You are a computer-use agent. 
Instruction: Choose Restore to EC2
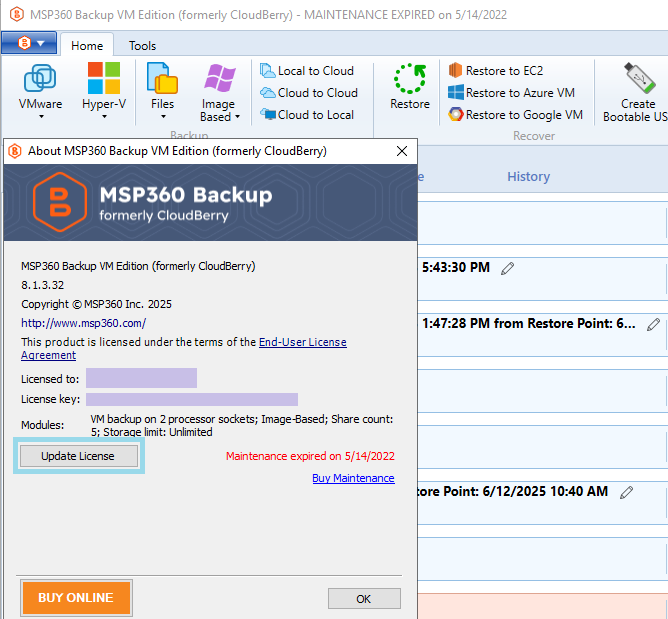496,71
